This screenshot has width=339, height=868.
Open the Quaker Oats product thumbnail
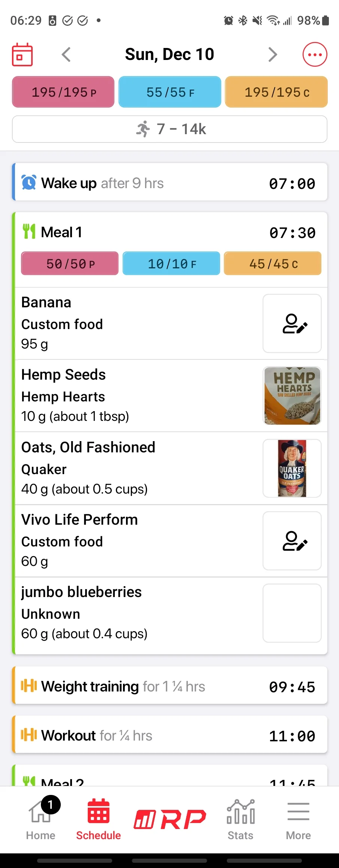point(292,468)
